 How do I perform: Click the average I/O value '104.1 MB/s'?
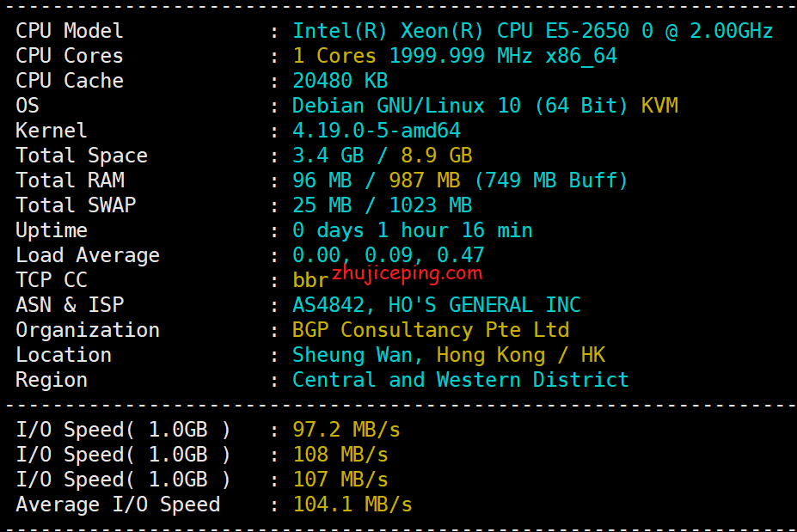(x=353, y=504)
